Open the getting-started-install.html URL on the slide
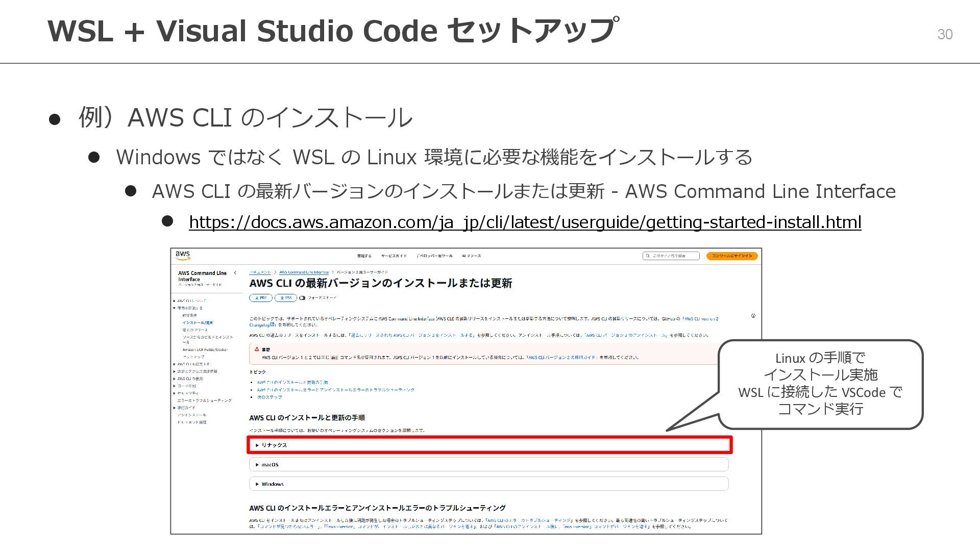Screen dimensions: 980x551 (525, 222)
